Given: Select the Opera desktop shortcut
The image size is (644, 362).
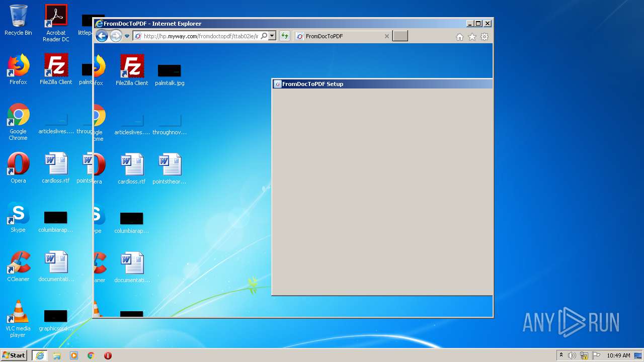Looking at the screenshot, I should point(18,168).
